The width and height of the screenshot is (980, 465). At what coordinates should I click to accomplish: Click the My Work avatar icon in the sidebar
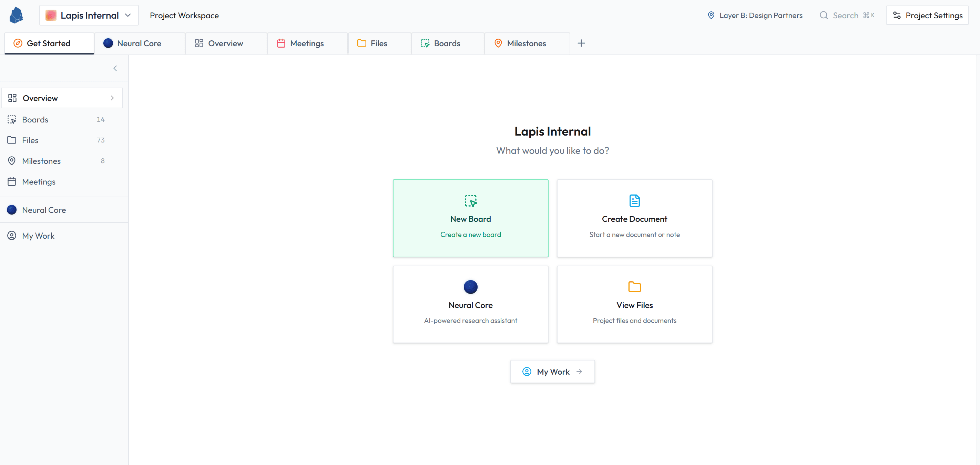point(11,235)
